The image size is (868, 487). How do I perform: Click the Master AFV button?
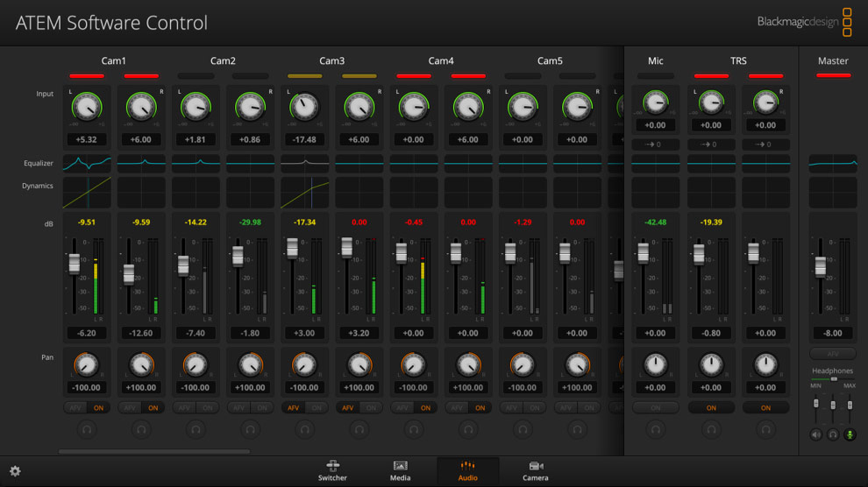tap(833, 354)
